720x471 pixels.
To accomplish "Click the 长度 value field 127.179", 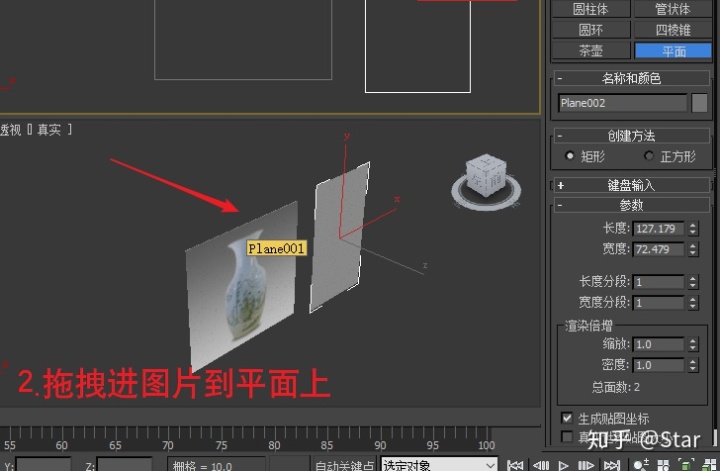I will click(658, 228).
